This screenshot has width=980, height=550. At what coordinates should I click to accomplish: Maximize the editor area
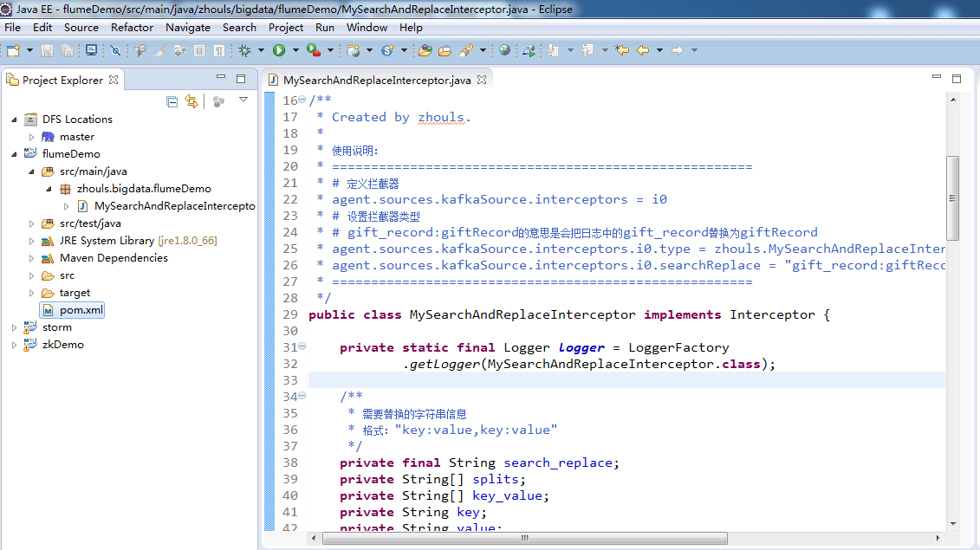tap(957, 78)
